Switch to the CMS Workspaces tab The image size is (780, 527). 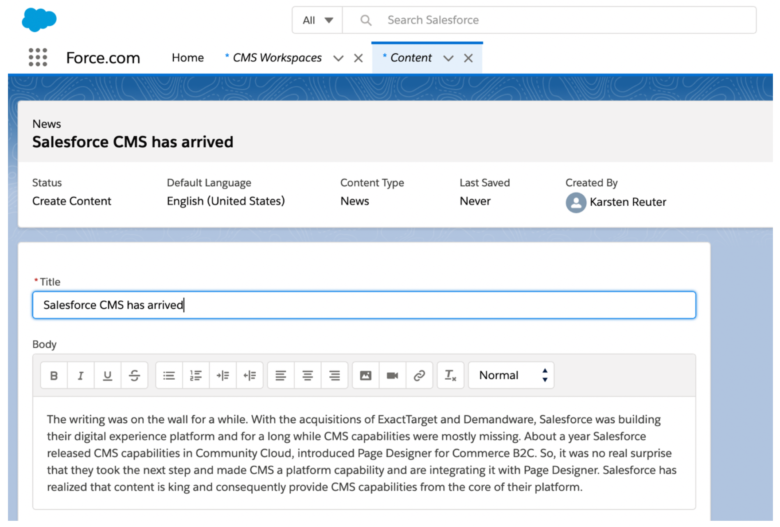tap(277, 58)
